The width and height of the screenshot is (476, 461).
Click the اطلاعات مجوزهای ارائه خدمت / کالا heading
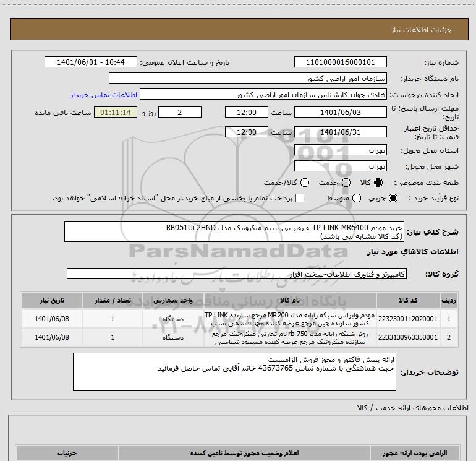pyautogui.click(x=412, y=408)
